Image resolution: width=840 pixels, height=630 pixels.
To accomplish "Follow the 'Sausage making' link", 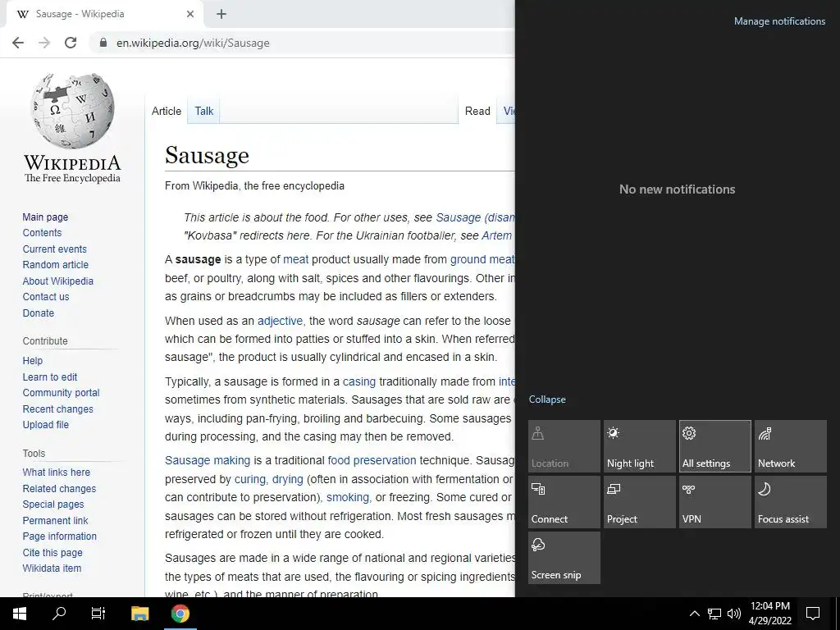I will point(208,460).
